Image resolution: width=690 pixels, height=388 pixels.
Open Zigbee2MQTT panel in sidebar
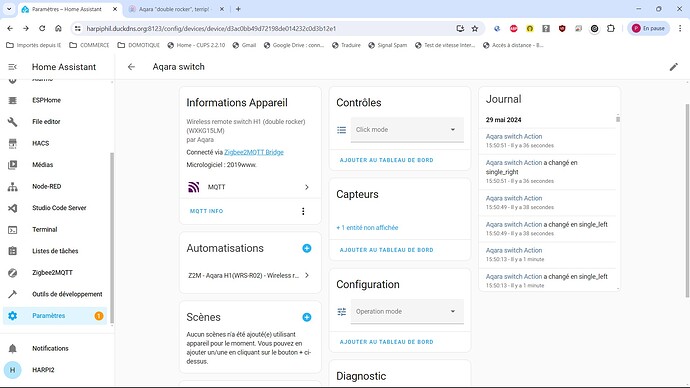point(56,273)
